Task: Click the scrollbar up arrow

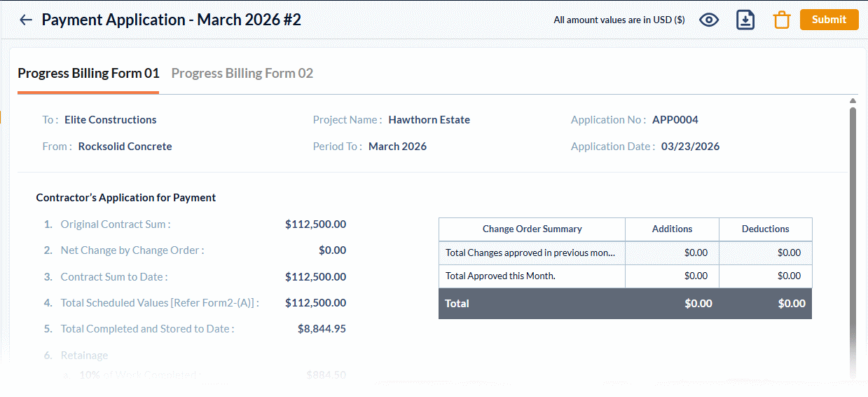Action: (853, 100)
